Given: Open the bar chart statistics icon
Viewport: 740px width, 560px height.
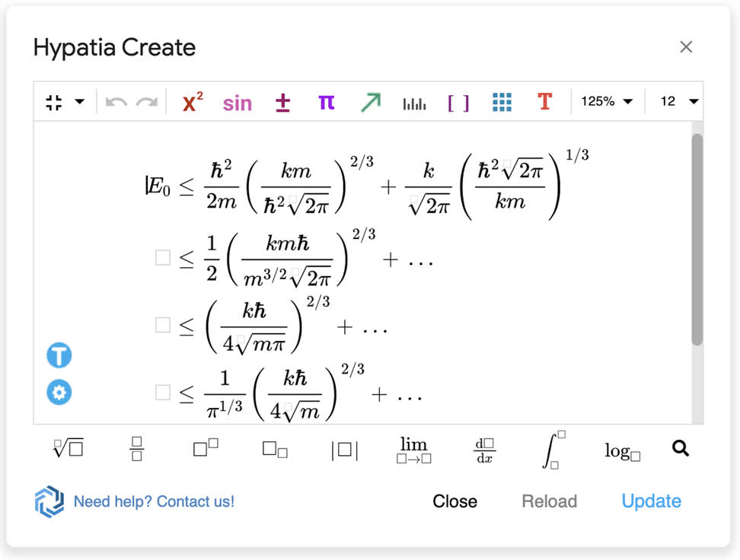Looking at the screenshot, I should (x=414, y=100).
